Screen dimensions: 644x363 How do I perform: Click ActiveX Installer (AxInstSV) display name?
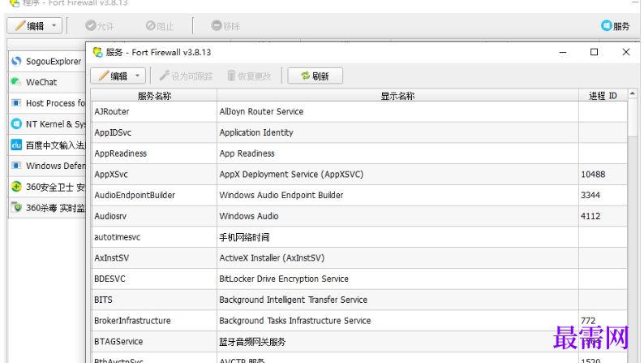tap(272, 257)
